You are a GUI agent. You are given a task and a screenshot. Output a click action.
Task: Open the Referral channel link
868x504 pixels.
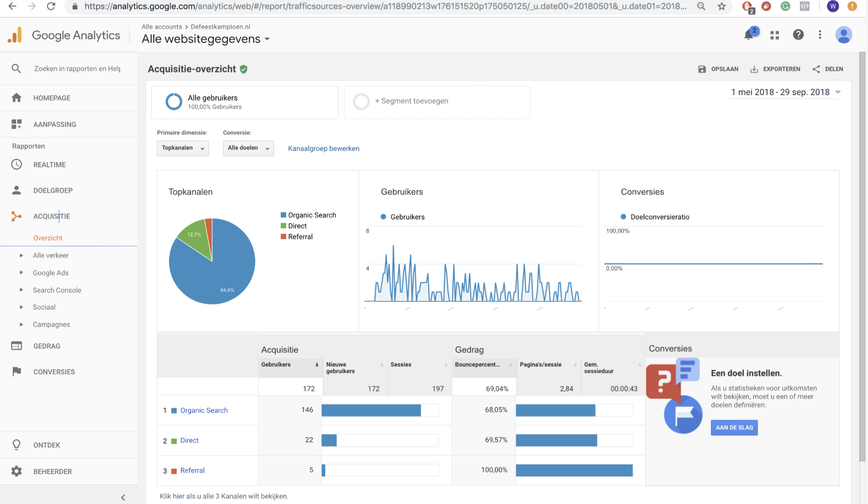point(192,470)
